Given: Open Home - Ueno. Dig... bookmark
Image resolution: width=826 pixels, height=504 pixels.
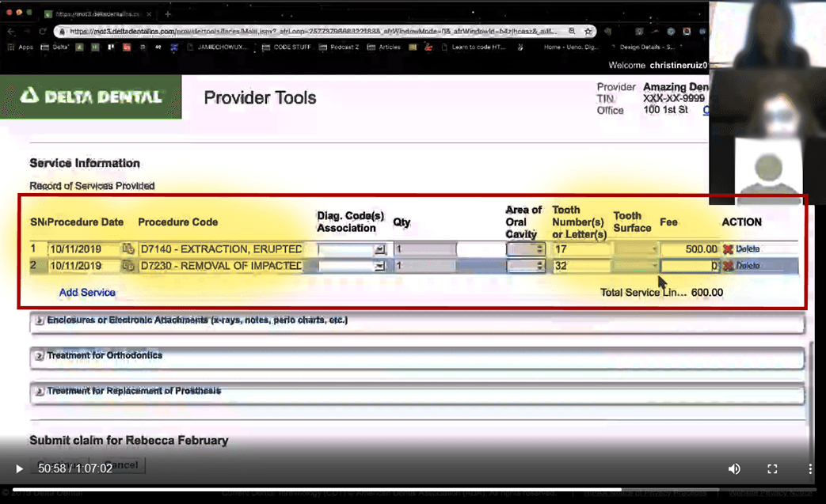Looking at the screenshot, I should click(571, 47).
